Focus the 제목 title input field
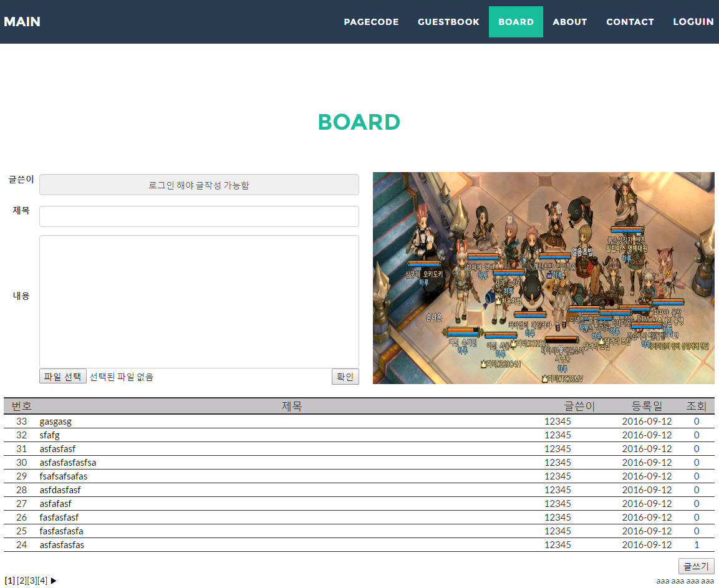Image resolution: width=719 pixels, height=588 pixels. (199, 216)
